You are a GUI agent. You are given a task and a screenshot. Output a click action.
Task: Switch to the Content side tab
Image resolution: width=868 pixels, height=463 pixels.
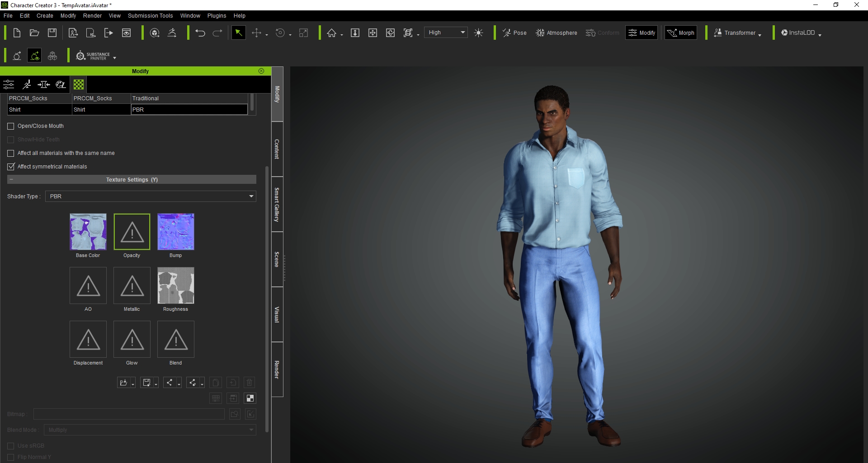point(277,149)
